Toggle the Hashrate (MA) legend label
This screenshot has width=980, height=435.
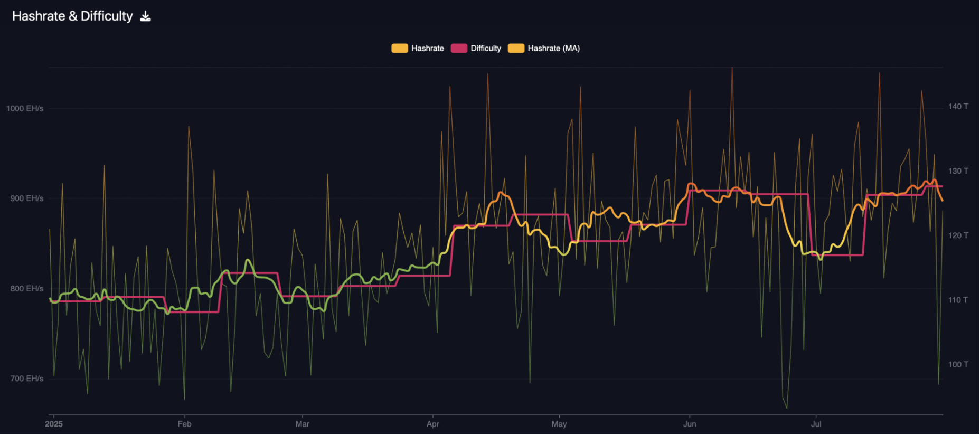(553, 49)
